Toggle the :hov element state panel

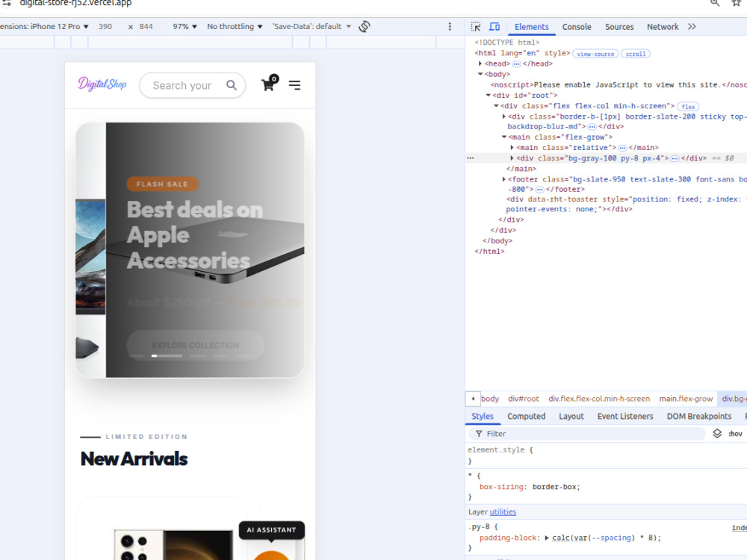[x=735, y=433]
